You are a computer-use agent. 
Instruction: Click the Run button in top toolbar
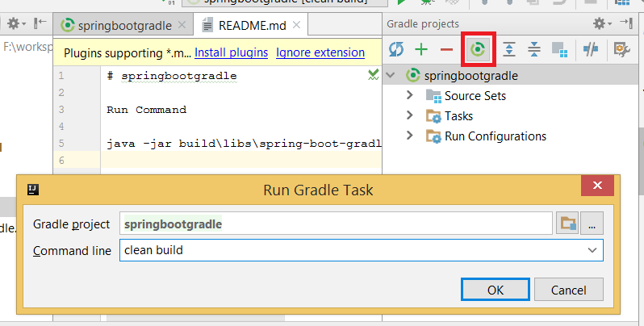pyautogui.click(x=401, y=2)
